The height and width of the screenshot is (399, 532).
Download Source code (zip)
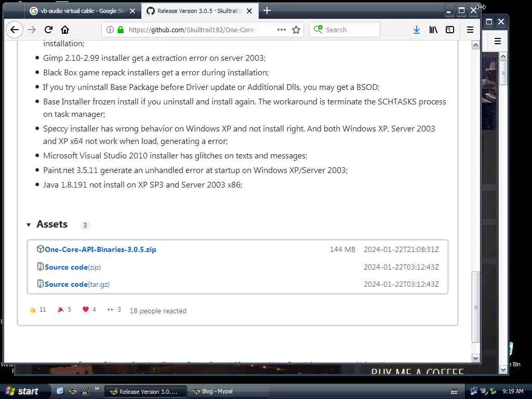click(73, 267)
